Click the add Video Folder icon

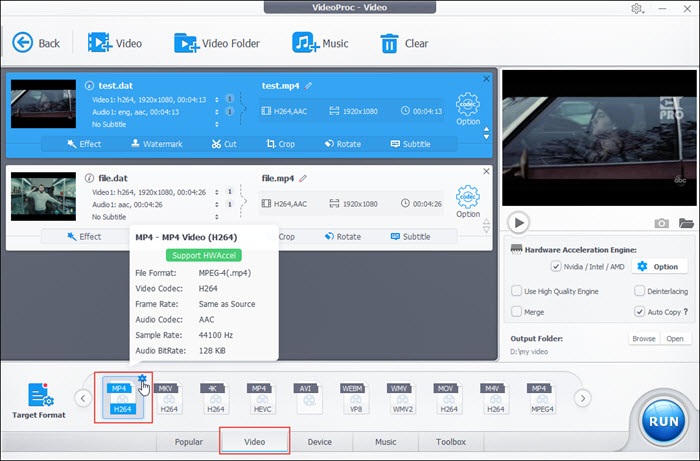coord(186,43)
